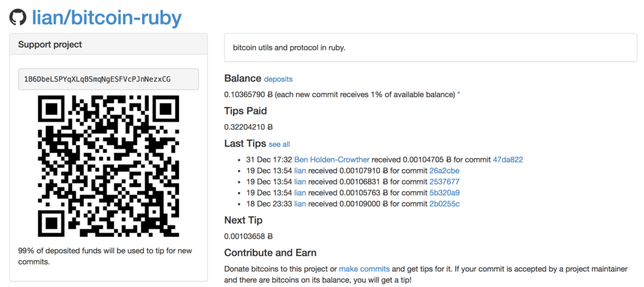Open commit 2b0255c
The height and width of the screenshot is (287, 644).
point(445,203)
